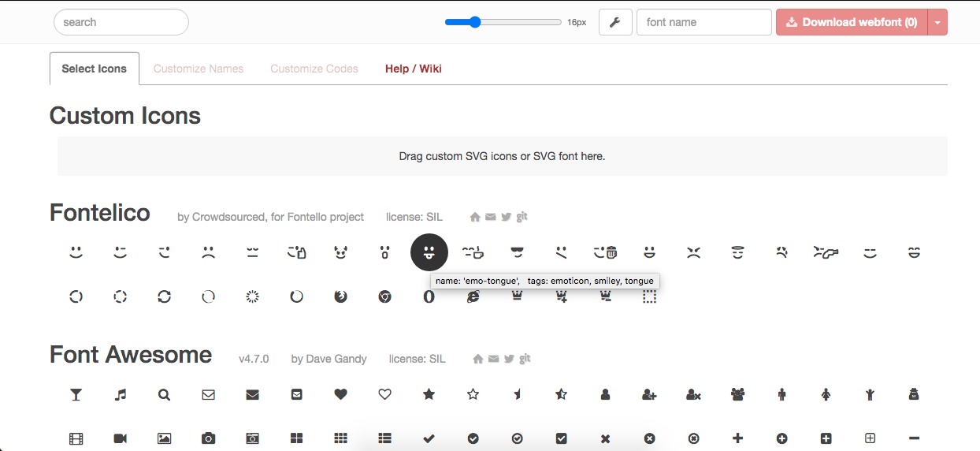Expand the Download webfont dropdown arrow
The width and height of the screenshot is (980, 451).
click(937, 22)
